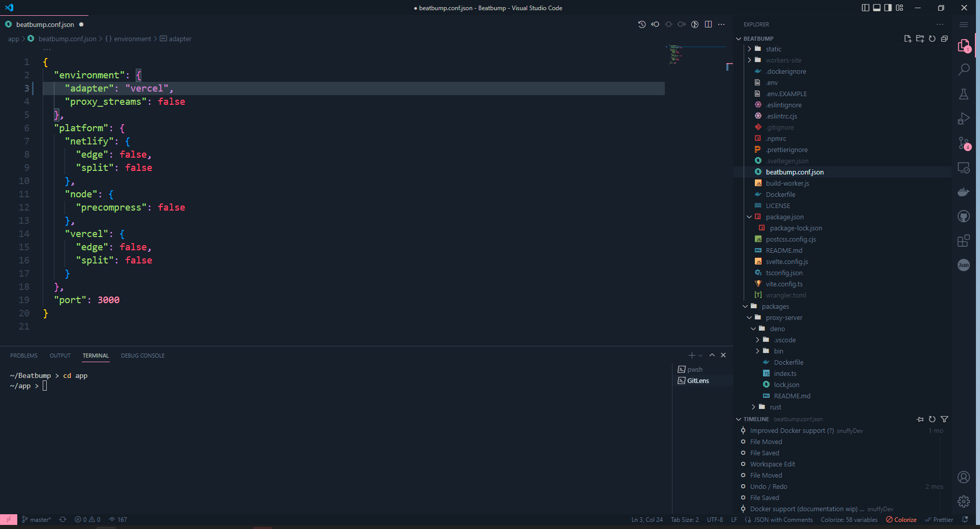Open Customize Layout control
Screen dimensions: 980x529
(900, 8)
